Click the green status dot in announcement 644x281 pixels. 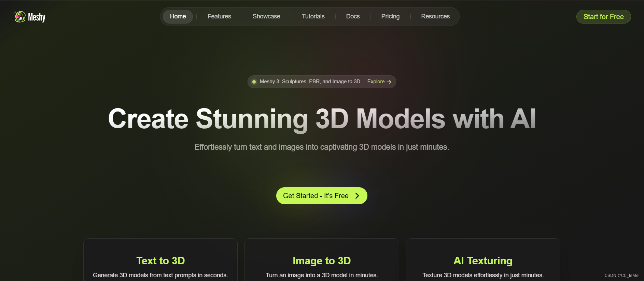click(x=254, y=82)
